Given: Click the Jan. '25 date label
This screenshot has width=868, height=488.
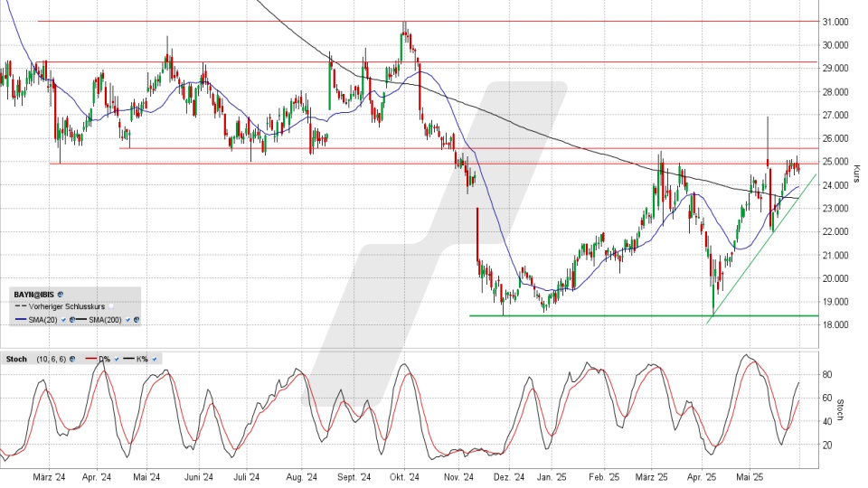Looking at the screenshot, I should (552, 477).
